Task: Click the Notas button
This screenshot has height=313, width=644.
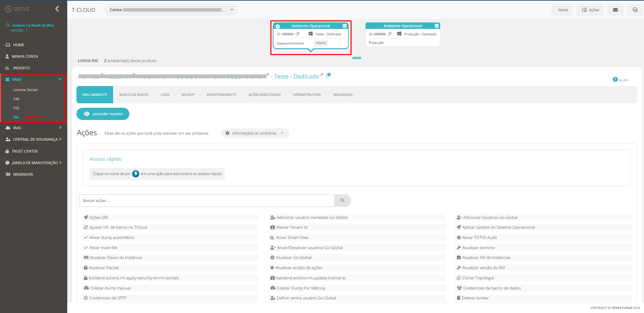Action: [x=563, y=10]
